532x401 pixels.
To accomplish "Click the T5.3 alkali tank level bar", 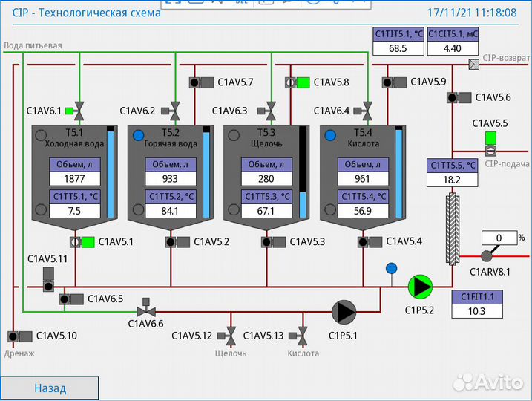I will [303, 174].
